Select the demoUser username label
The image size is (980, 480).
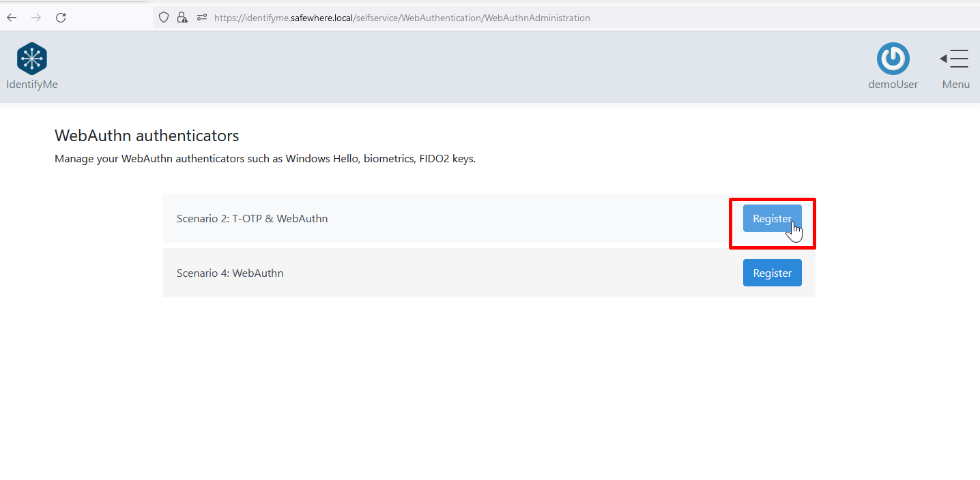click(x=893, y=85)
